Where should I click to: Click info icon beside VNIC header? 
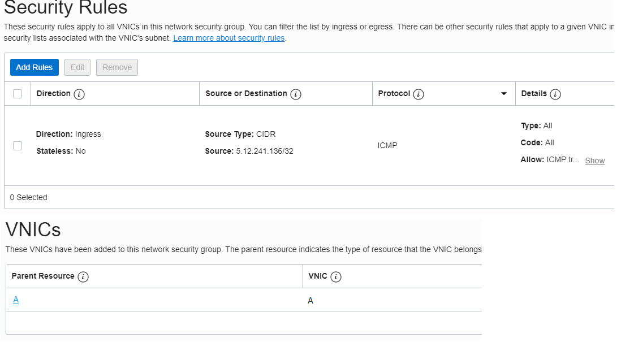click(336, 276)
